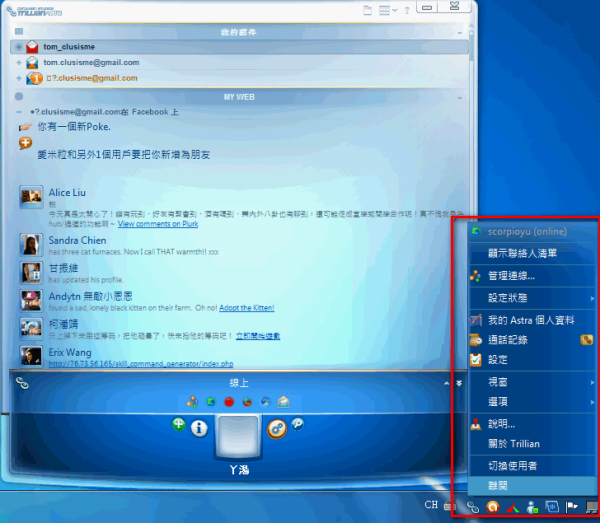Viewport: 600px width, 523px height.
Task: Click the round info 'i' button
Action: (199, 429)
